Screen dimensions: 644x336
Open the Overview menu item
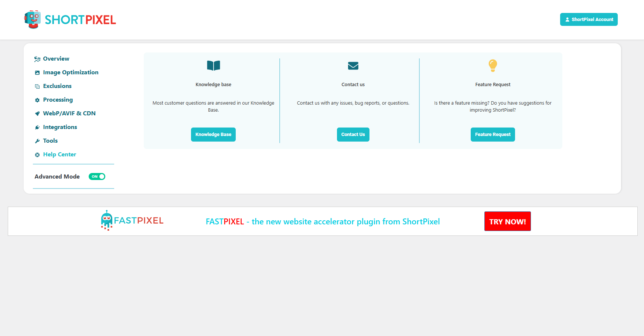tap(56, 59)
